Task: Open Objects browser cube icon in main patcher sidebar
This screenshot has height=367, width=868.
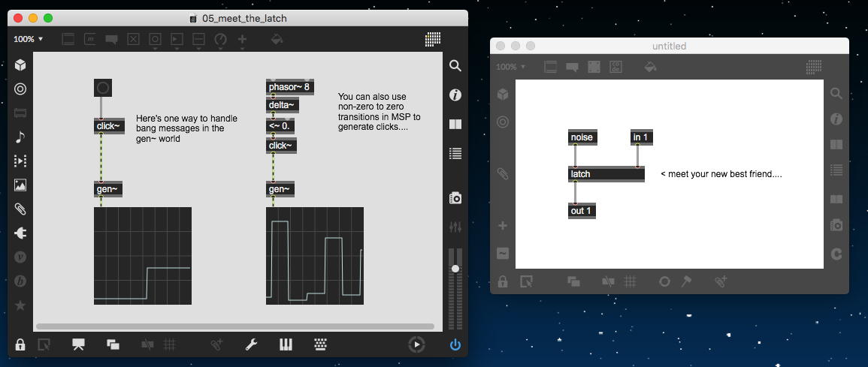Action: click(20, 65)
